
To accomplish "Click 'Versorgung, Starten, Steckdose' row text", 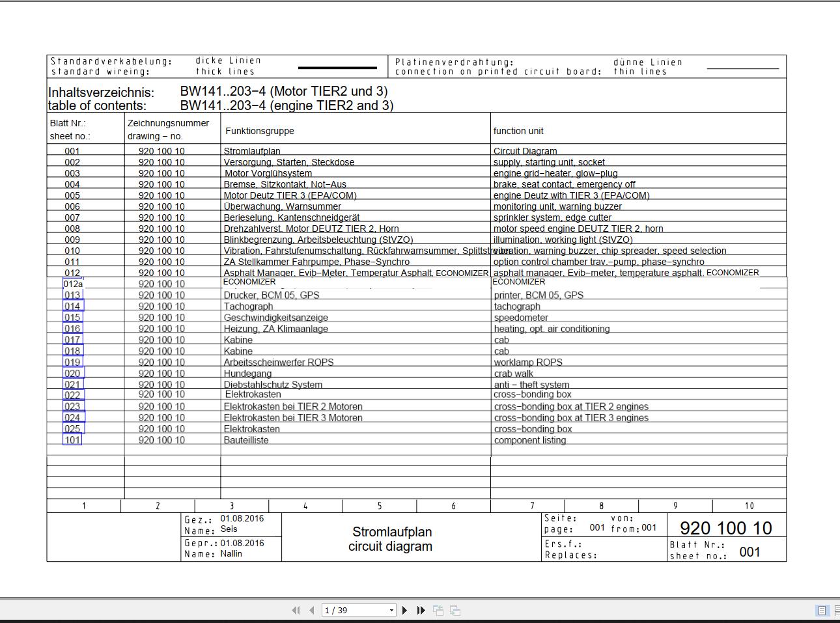I will 289,162.
